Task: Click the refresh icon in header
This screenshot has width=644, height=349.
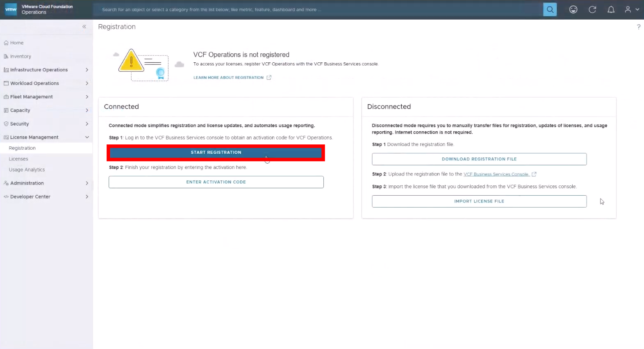Action: click(x=592, y=9)
